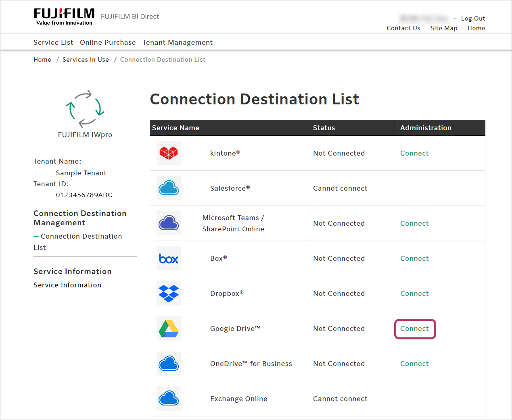Open the Contact Us page
Screen dimensions: 512x420
point(403,28)
